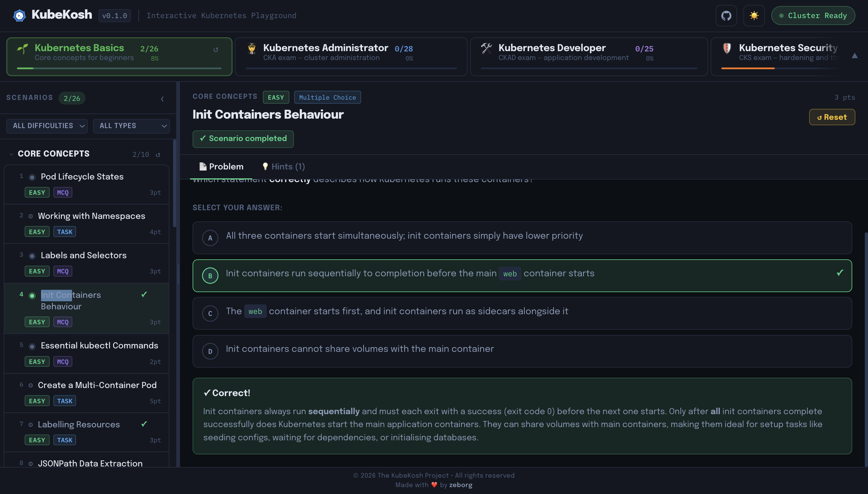This screenshot has width=868, height=494.
Task: Choose 'web container starts first' option
Action: tap(522, 314)
